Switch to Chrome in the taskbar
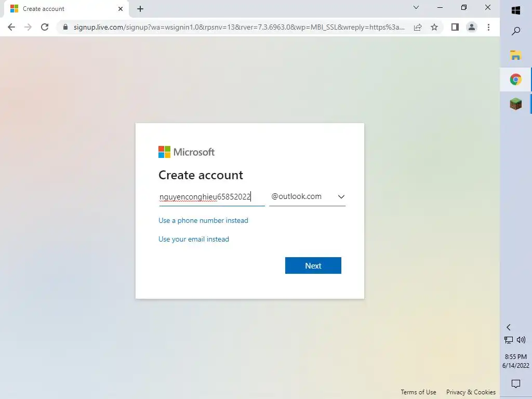This screenshot has width=532, height=399. tap(516, 79)
